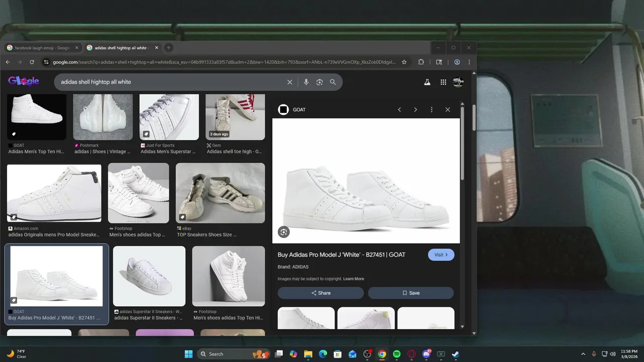Open Microsoft Store from the taskbar

(x=338, y=354)
